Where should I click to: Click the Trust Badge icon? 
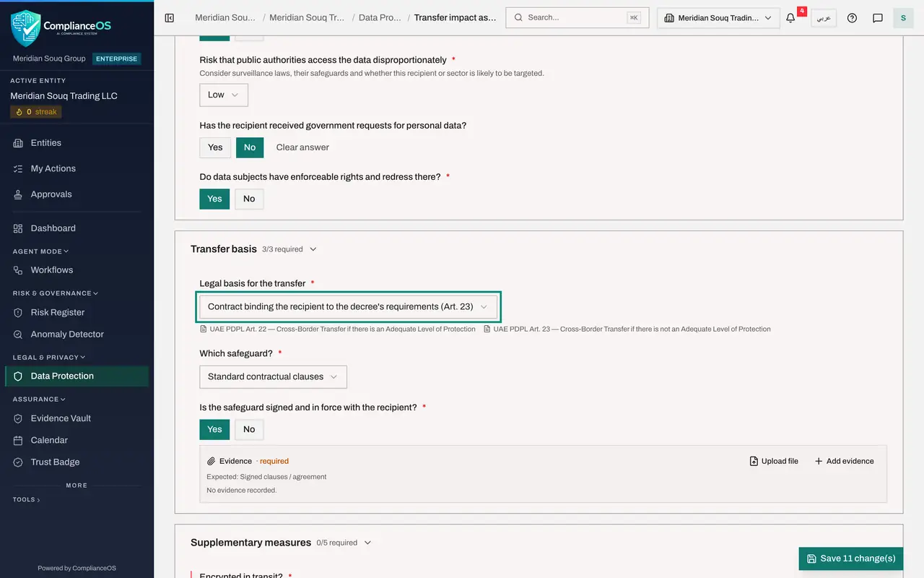point(18,462)
